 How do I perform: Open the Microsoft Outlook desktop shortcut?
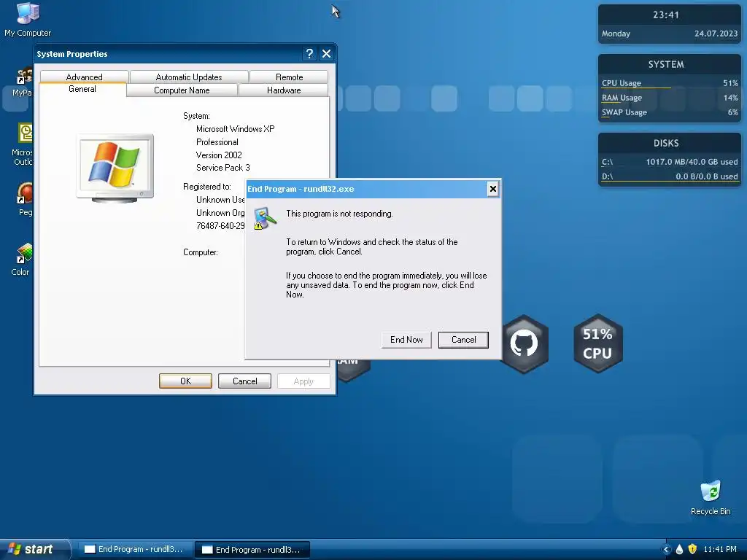tap(23, 144)
